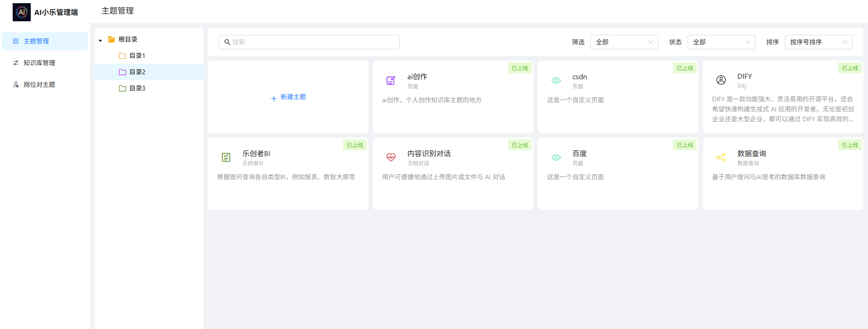Click the 乐创者BI checklist icon
The width and height of the screenshot is (868, 329).
(x=226, y=157)
